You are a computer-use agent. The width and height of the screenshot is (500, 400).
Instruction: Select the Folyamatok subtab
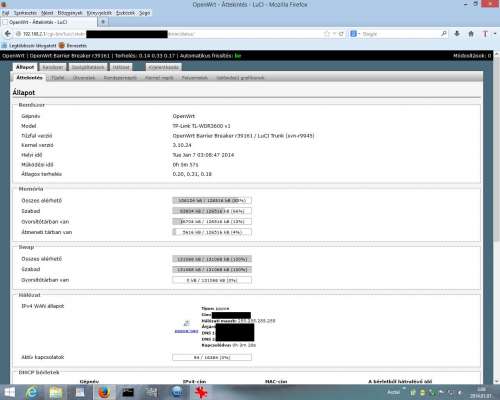coord(195,78)
